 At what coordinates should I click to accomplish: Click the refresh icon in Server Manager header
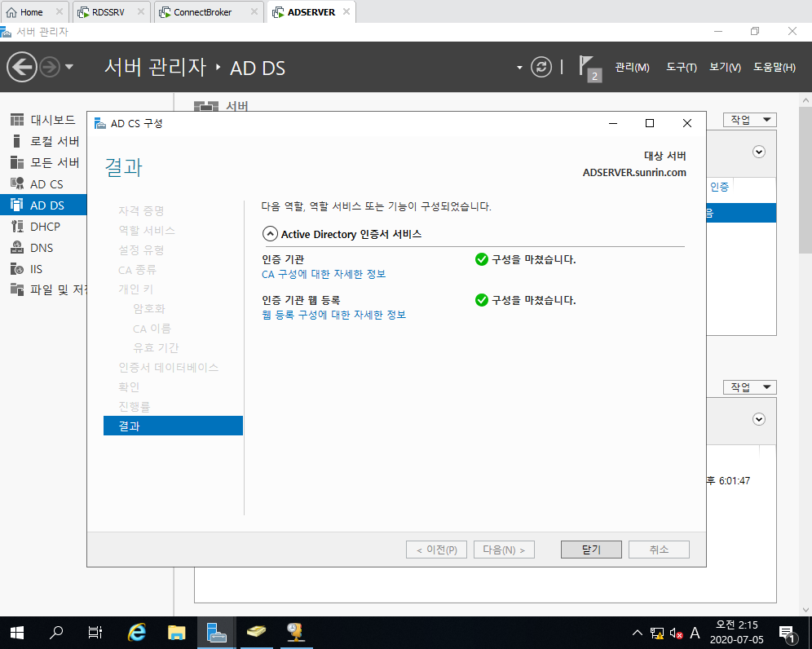click(x=541, y=68)
